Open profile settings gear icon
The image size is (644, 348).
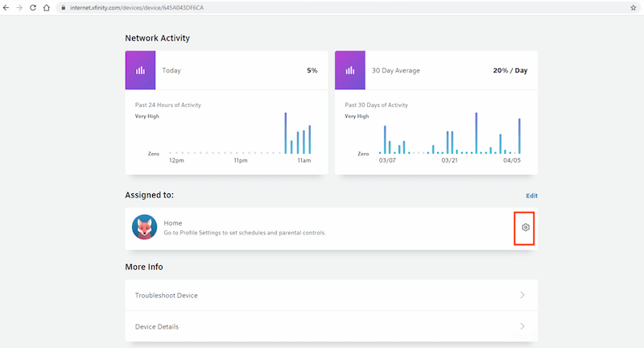[x=526, y=227]
